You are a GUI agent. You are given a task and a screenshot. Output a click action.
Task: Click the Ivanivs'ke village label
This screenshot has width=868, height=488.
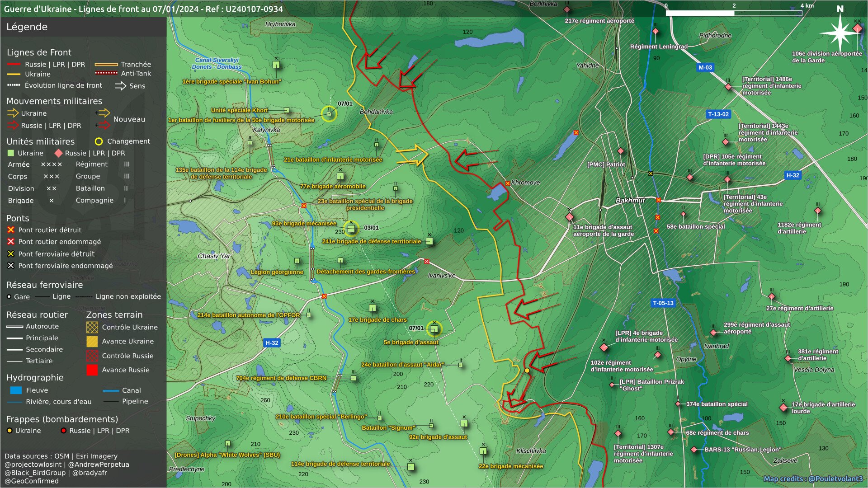pos(442,275)
